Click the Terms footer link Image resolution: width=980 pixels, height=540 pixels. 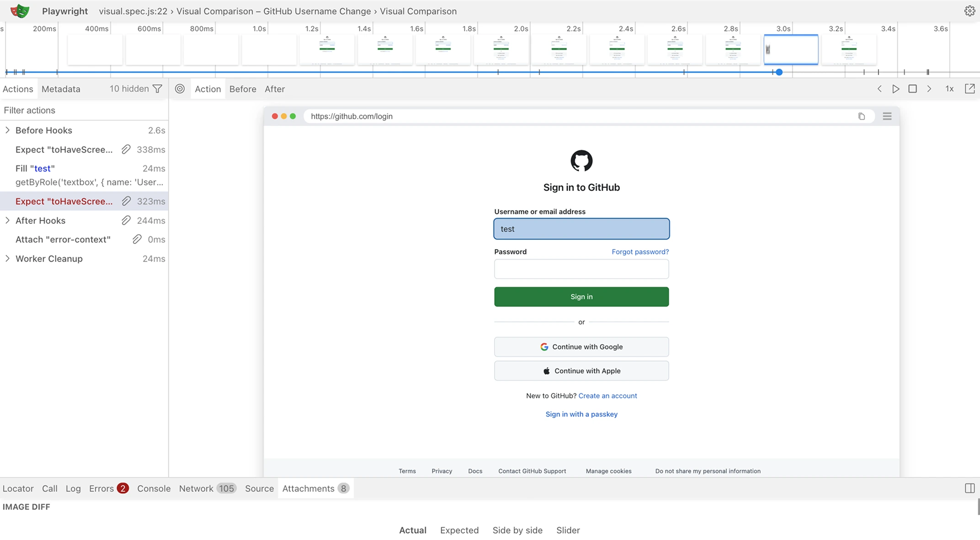[407, 471]
